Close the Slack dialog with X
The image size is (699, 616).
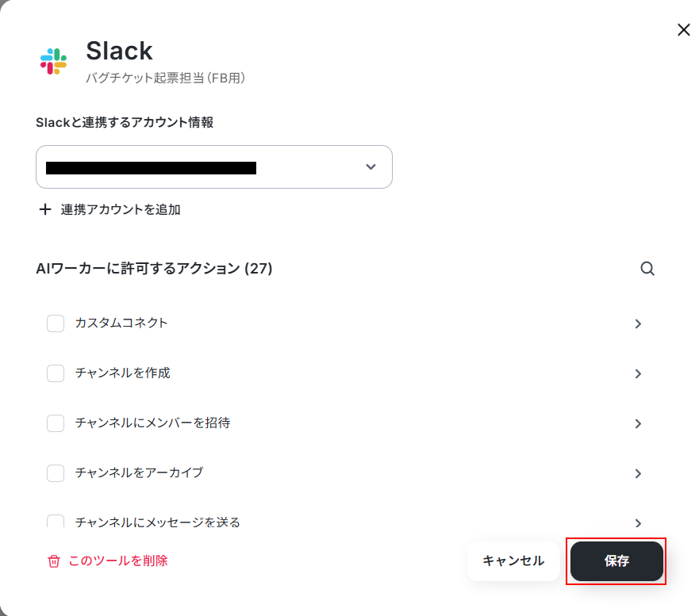click(x=683, y=30)
